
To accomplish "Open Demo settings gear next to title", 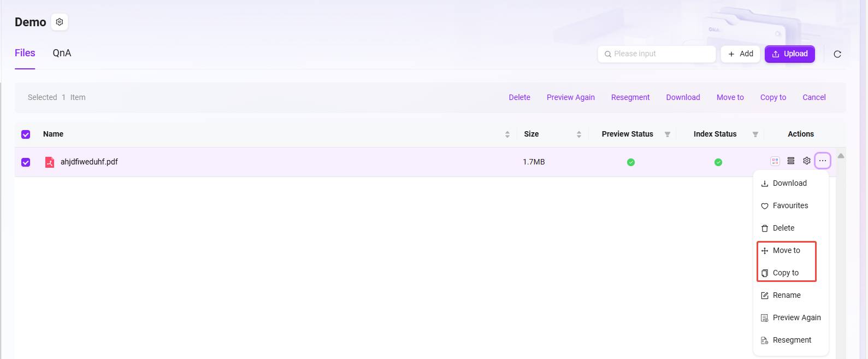I will (60, 22).
